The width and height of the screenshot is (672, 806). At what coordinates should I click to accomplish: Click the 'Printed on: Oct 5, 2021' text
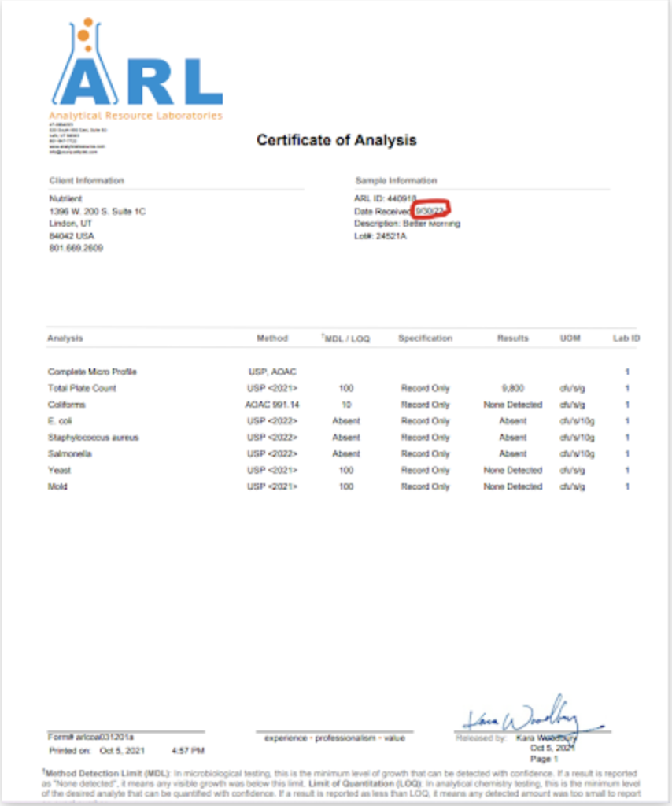[97, 750]
